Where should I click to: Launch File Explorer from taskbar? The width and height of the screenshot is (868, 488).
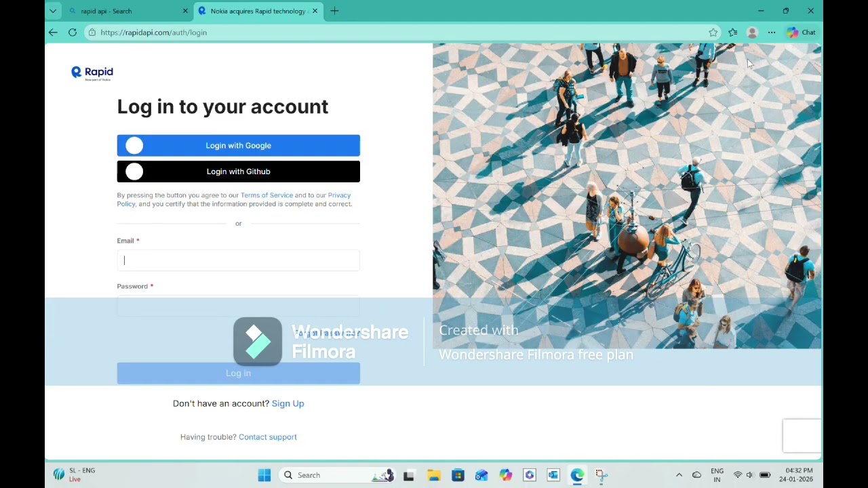[433, 475]
